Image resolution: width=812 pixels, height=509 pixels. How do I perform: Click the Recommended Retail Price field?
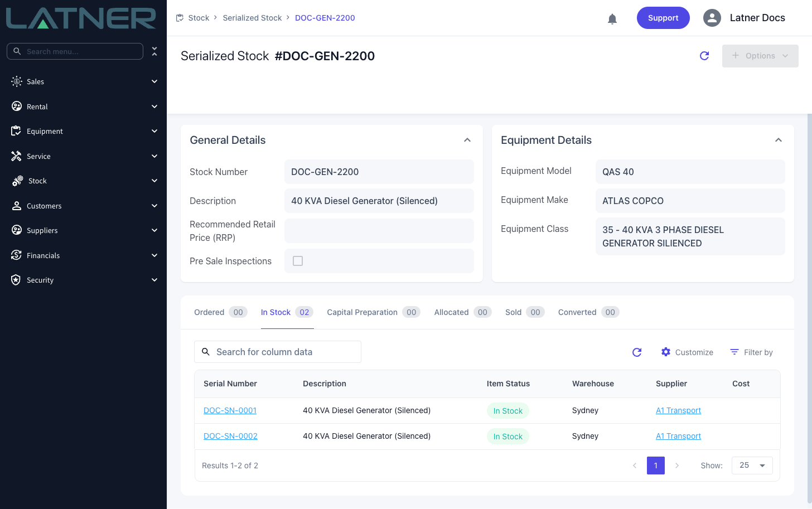(379, 231)
